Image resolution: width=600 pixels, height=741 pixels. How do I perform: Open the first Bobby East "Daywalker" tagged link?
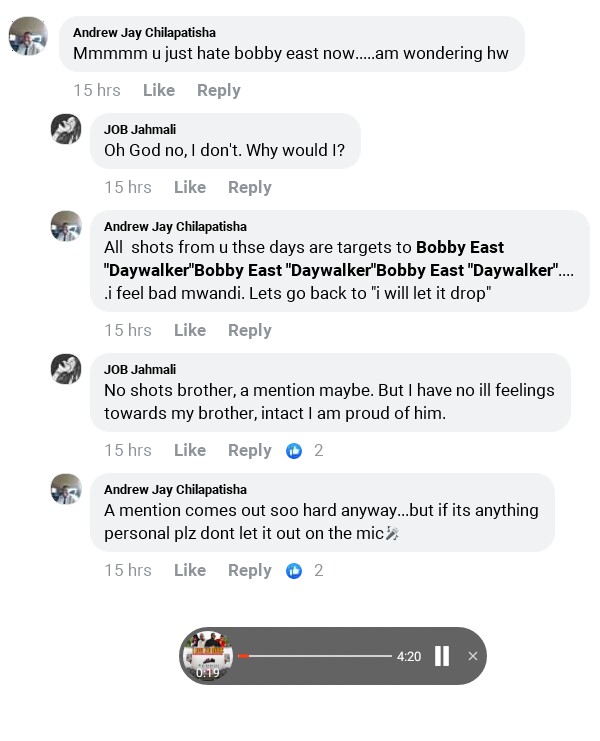[x=460, y=247]
